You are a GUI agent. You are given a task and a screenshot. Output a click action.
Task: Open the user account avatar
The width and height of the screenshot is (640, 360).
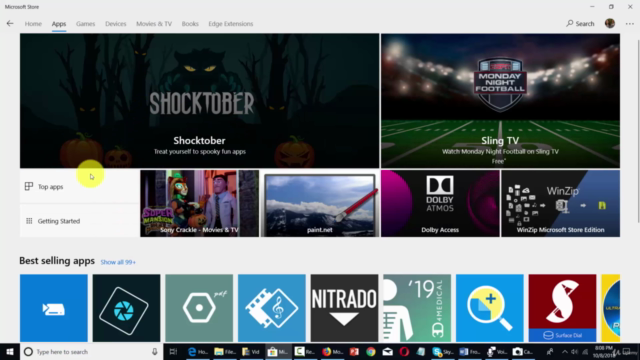[610, 24]
